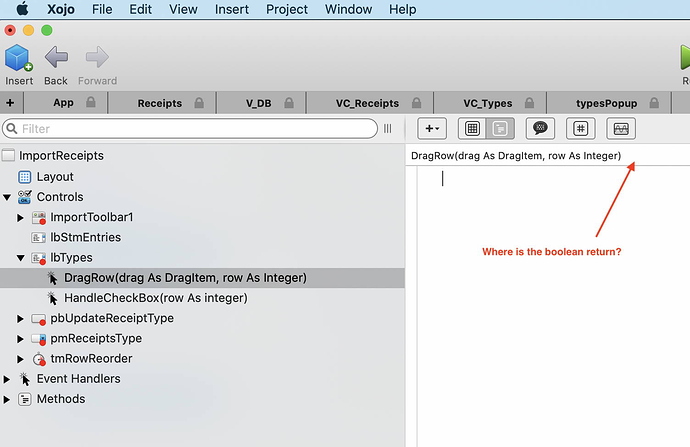
Task: Click the Controls group icon
Action: click(x=25, y=197)
